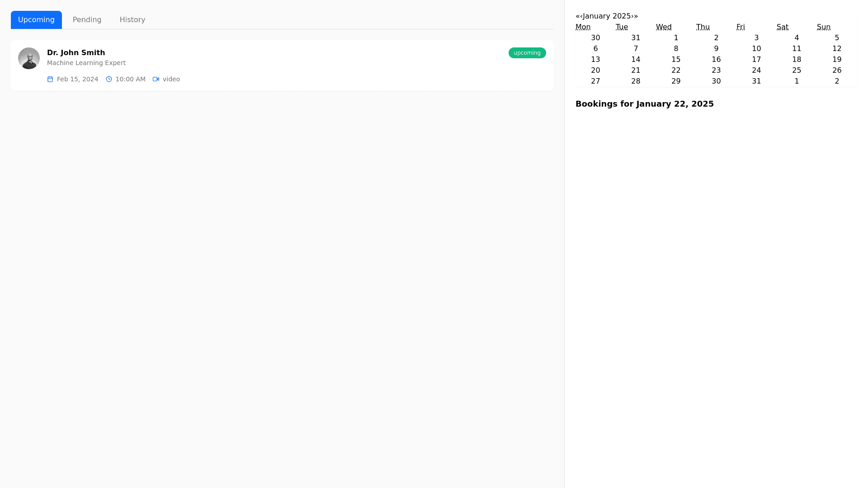Go to previous month with single-left arrow

(581, 16)
